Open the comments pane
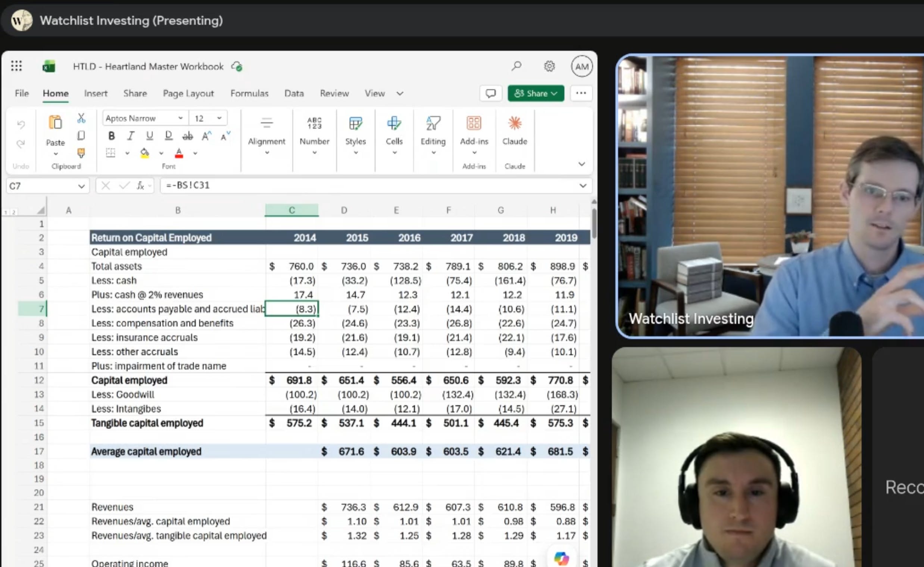The image size is (924, 567). pos(490,93)
